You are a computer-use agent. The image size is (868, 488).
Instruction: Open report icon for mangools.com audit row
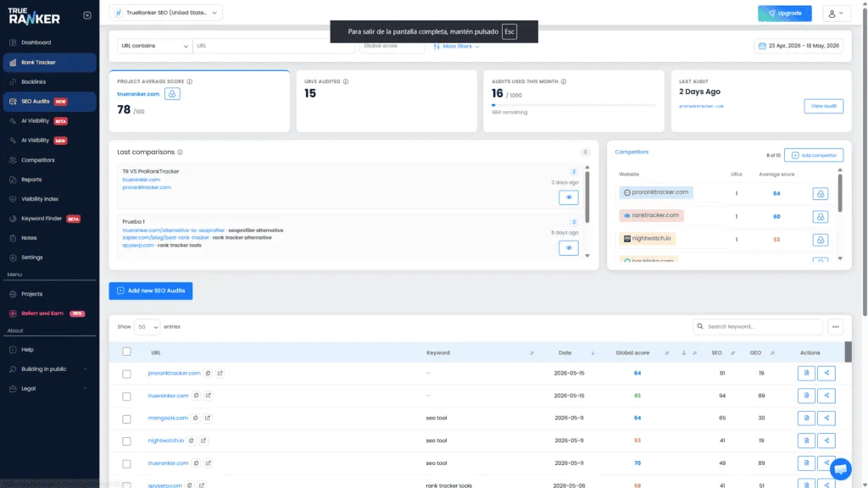807,418
